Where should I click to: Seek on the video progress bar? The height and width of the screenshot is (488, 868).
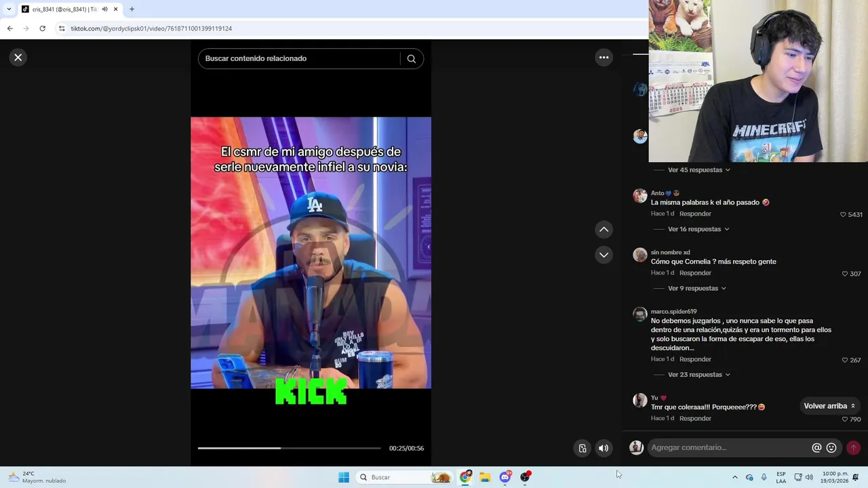289,448
